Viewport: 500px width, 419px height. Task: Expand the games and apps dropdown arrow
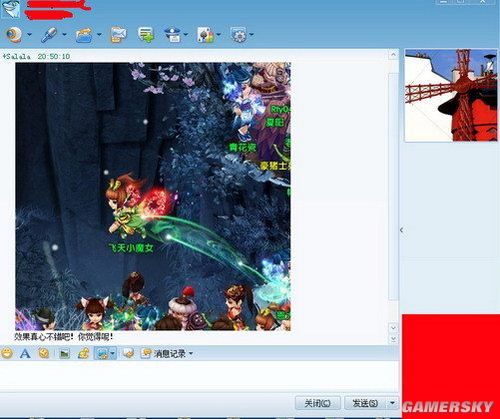(219, 34)
